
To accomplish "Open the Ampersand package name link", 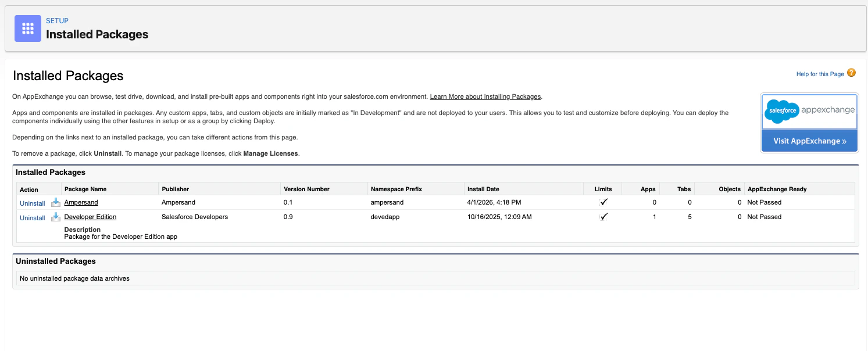I will pyautogui.click(x=81, y=202).
